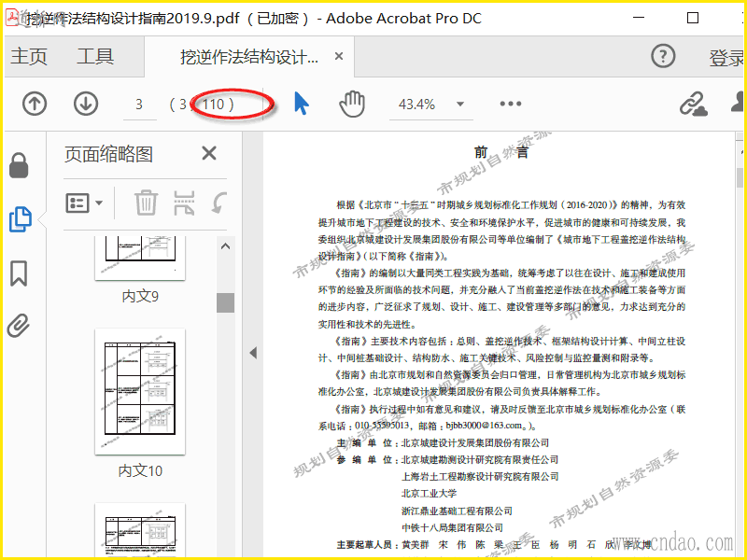Switch to the 主页 tab

[29, 57]
